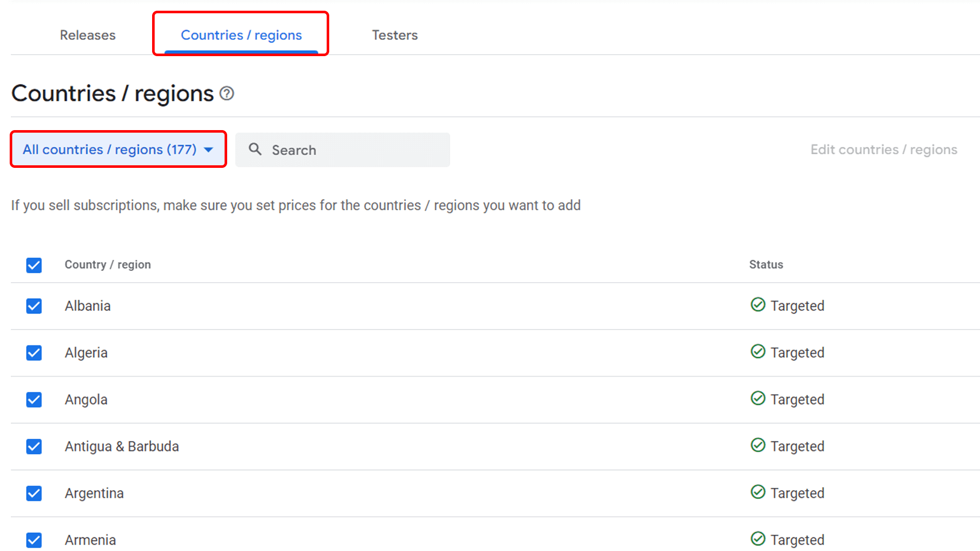Deselect the Armenia checkbox
The height and width of the screenshot is (551, 980).
pyautogui.click(x=34, y=540)
